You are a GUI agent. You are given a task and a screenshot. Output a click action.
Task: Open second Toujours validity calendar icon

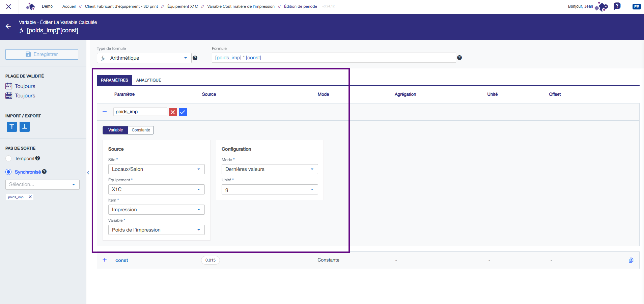click(x=9, y=96)
